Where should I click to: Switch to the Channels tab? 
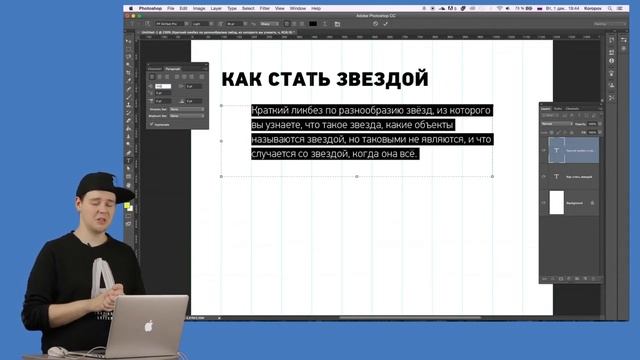tap(572, 109)
